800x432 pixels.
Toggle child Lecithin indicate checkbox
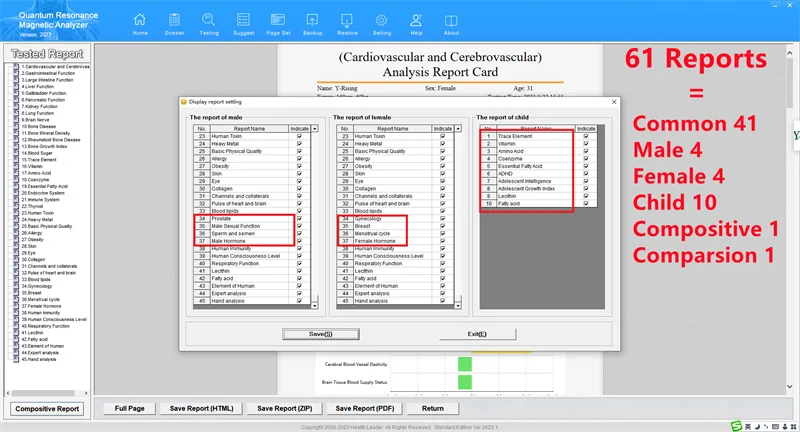coord(586,196)
